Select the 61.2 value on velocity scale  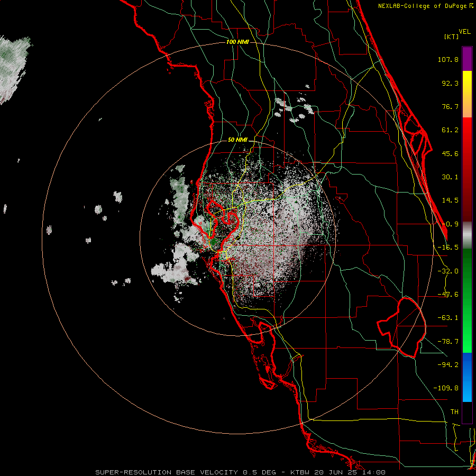click(450, 130)
